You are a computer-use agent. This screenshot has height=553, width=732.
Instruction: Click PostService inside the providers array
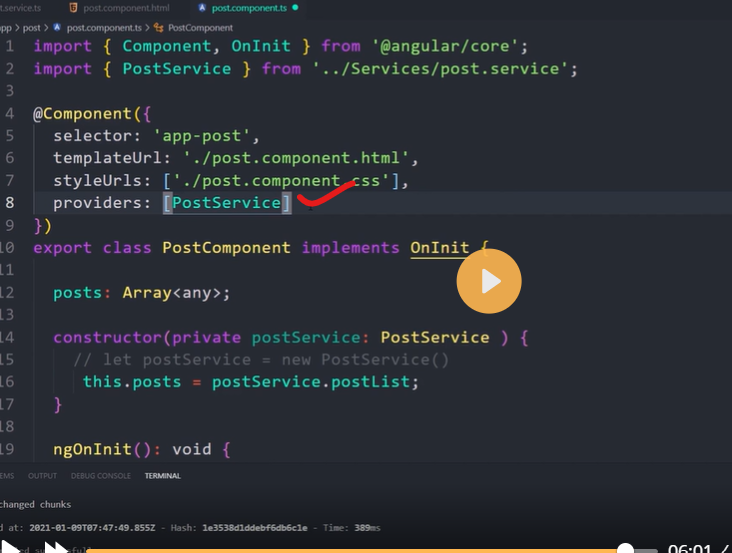(227, 203)
